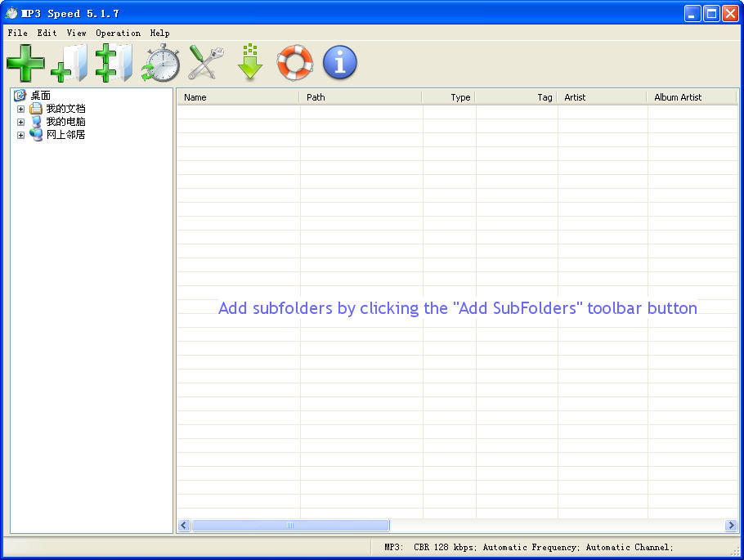The width and height of the screenshot is (744, 560).
Task: Select the 网上邻居 tree item label
Action: click(x=66, y=135)
